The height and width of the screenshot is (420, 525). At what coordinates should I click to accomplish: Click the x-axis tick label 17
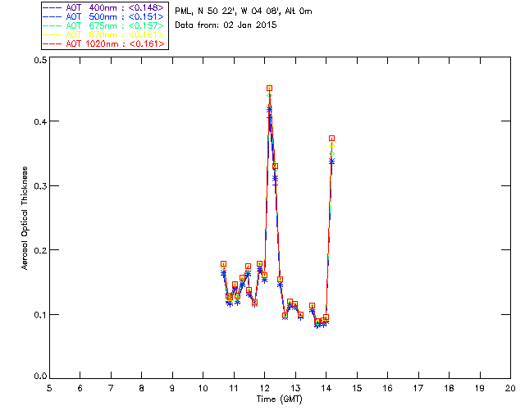click(x=418, y=388)
